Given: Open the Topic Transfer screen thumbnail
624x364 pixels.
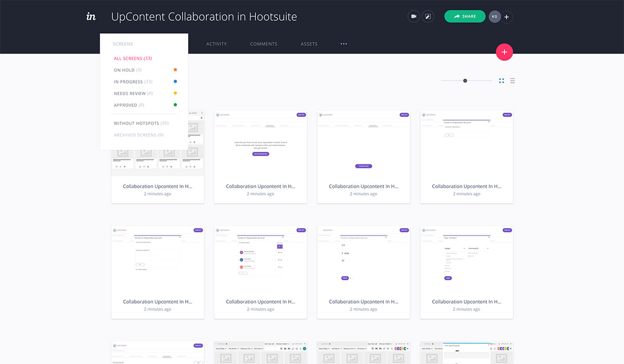Looking at the screenshot, I should [x=466, y=272].
